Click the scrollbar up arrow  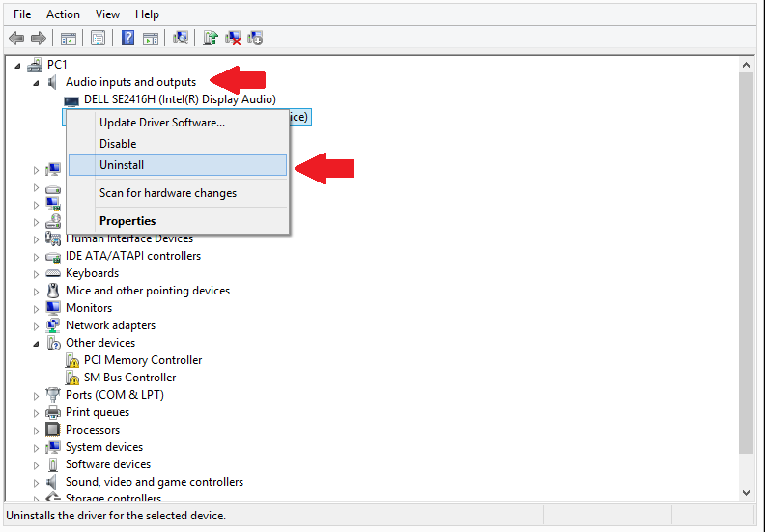(x=746, y=65)
